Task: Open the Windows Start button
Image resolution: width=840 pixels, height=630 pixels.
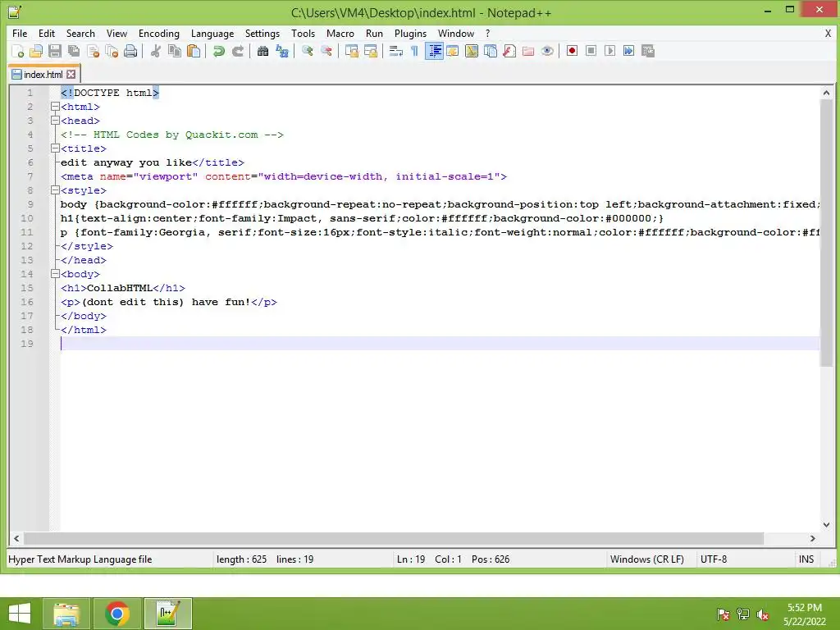Action: coord(20,614)
